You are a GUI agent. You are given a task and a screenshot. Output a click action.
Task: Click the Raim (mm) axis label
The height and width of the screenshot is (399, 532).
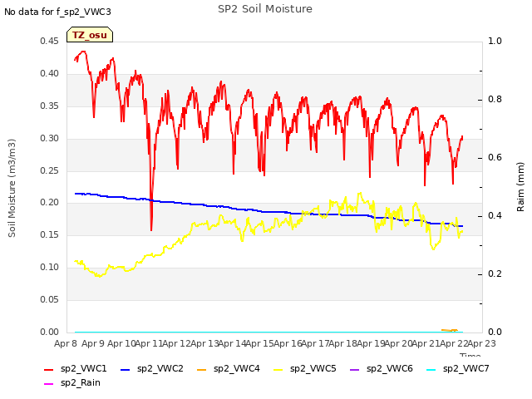(520, 187)
